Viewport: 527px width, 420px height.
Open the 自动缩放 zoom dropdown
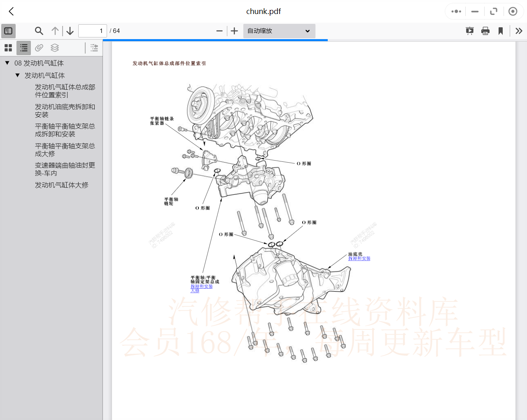pos(279,31)
